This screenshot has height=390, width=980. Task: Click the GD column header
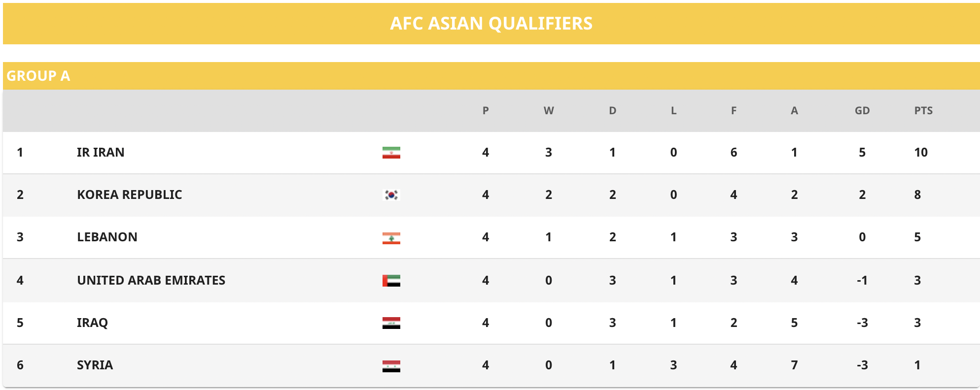tap(862, 111)
